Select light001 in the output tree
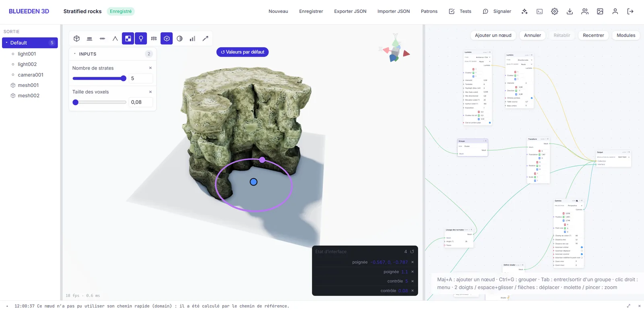The height and width of the screenshot is (310, 644). click(27, 54)
